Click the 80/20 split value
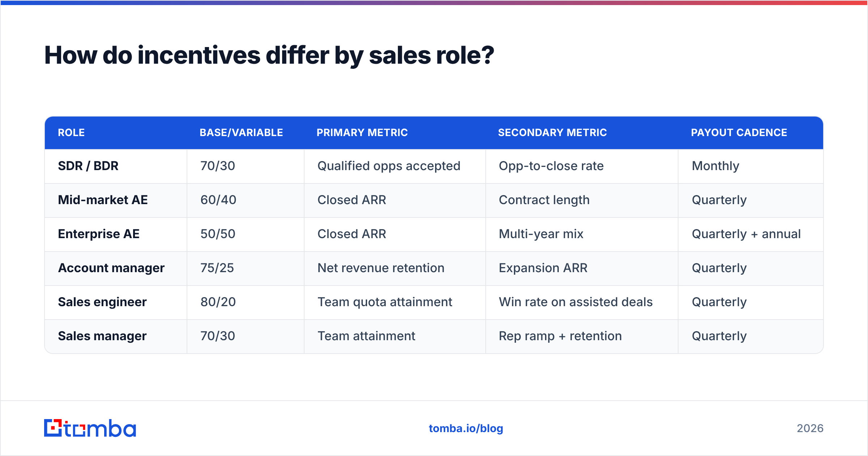 click(x=218, y=302)
